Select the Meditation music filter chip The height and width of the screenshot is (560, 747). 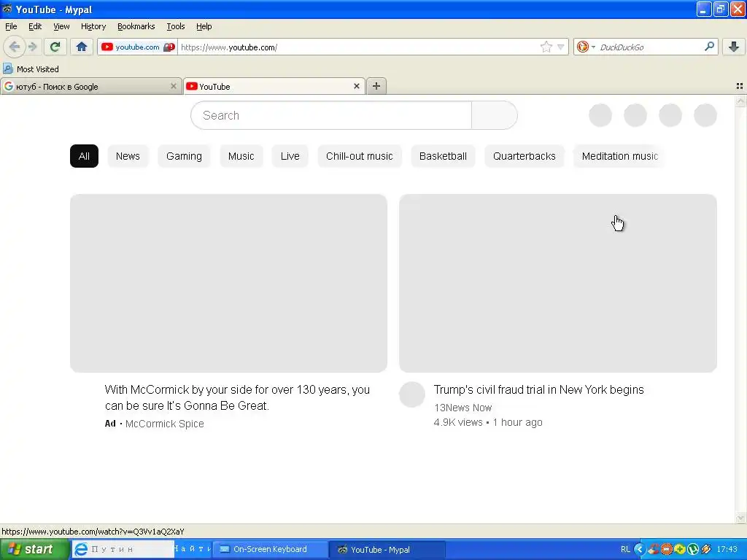tap(619, 156)
